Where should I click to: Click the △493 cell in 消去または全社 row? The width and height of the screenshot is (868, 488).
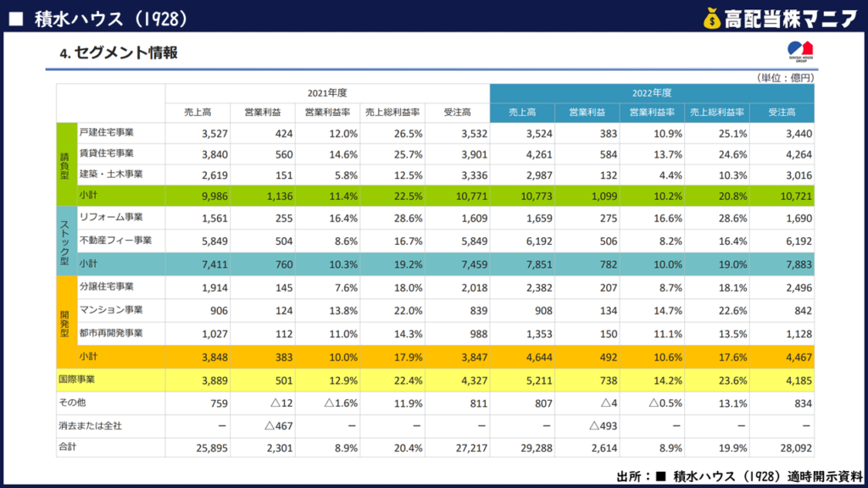603,427
